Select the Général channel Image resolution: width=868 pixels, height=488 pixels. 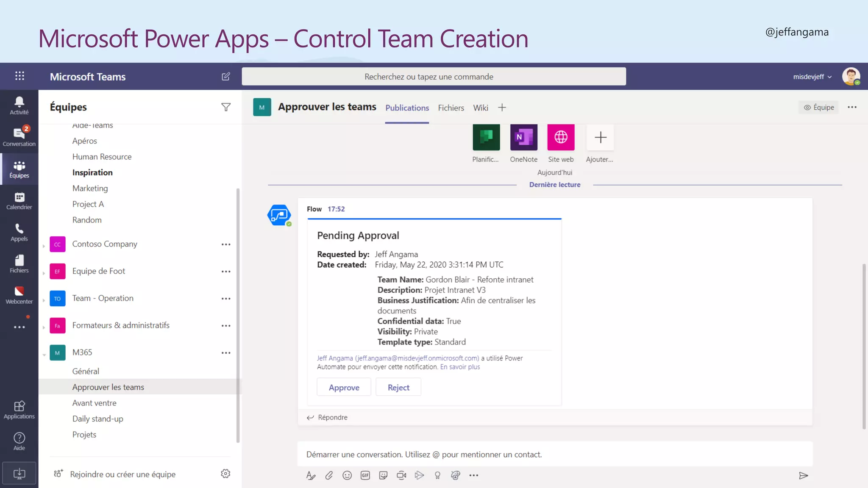point(86,371)
